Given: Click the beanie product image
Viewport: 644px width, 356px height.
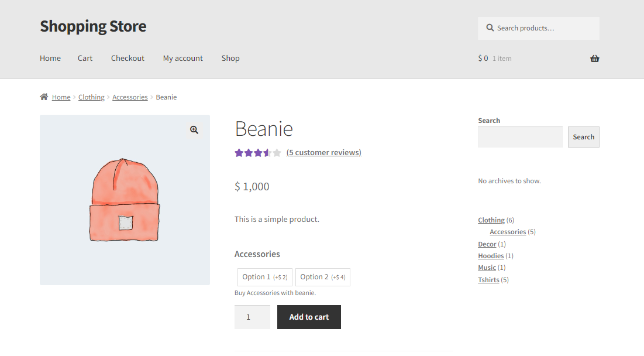Looking at the screenshot, I should coord(125,200).
